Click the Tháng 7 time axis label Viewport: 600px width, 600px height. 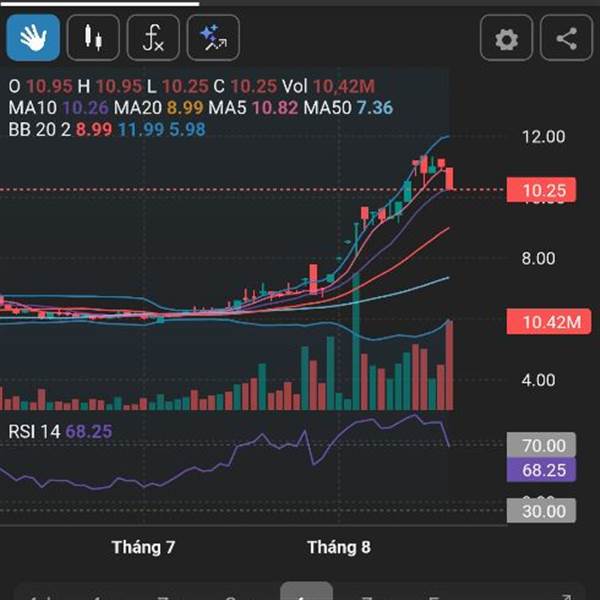coord(143,547)
